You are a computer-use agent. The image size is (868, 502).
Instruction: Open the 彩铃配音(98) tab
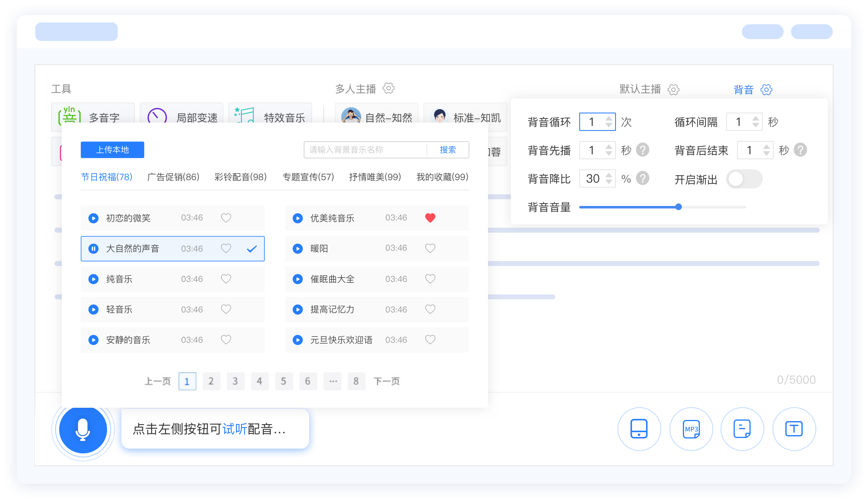[241, 177]
